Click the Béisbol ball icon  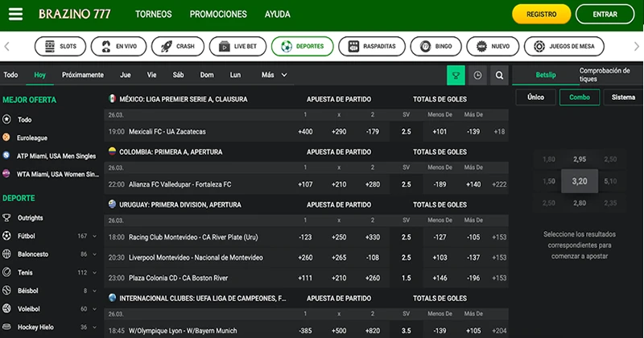point(6,291)
